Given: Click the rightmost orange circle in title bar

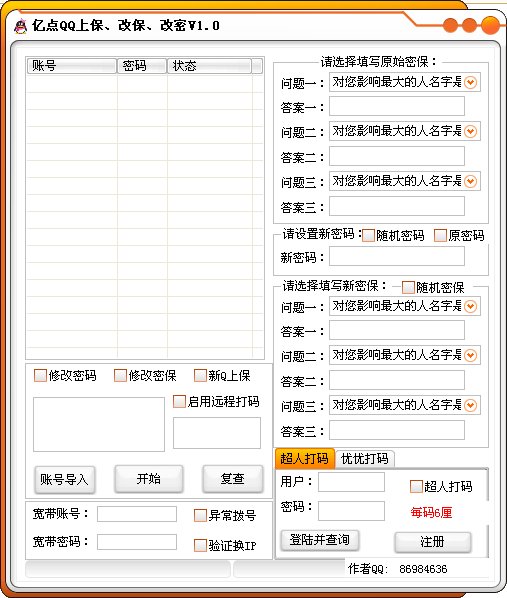Looking at the screenshot, I should point(490,25).
